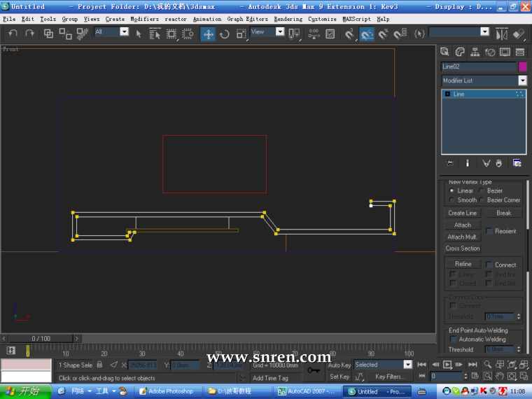
Task: Toggle the Spinner Snap icon
Action: 400,34
